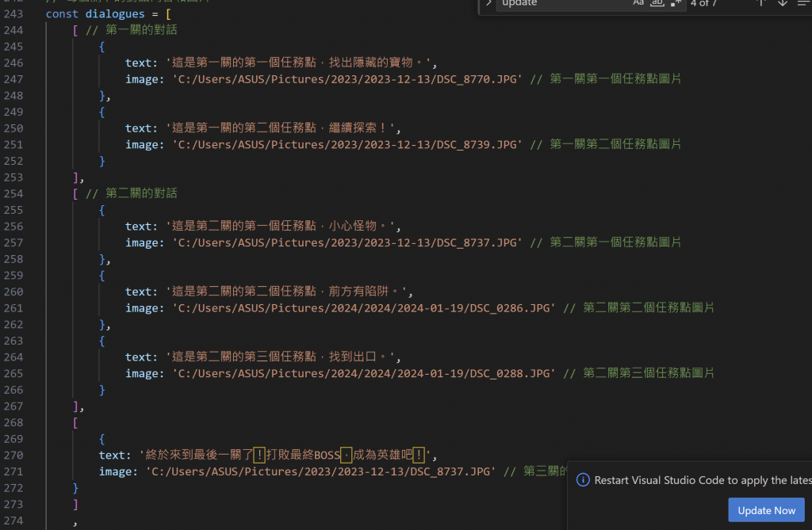Click the path ending DSC_8739.JPG
This screenshot has width=812, height=530.
click(347, 144)
